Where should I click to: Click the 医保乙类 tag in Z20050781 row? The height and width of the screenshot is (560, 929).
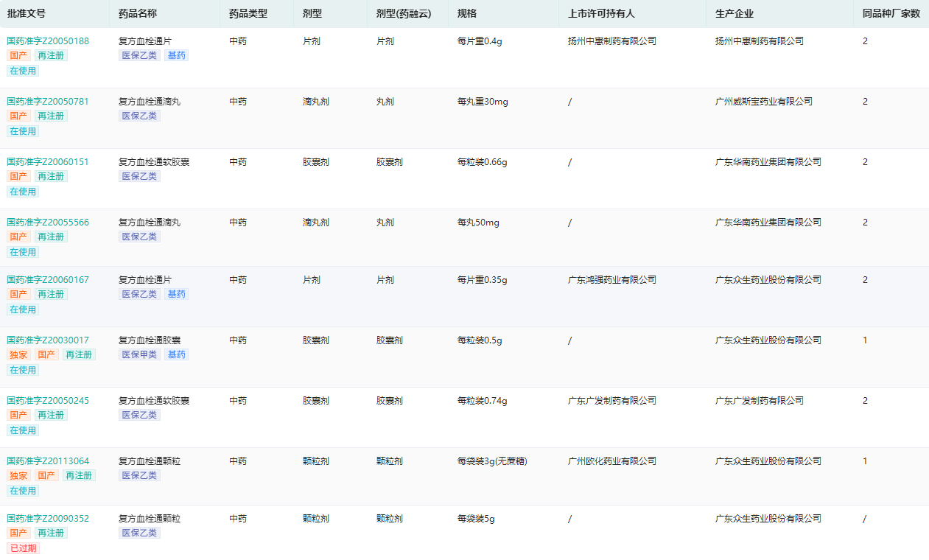pyautogui.click(x=139, y=116)
